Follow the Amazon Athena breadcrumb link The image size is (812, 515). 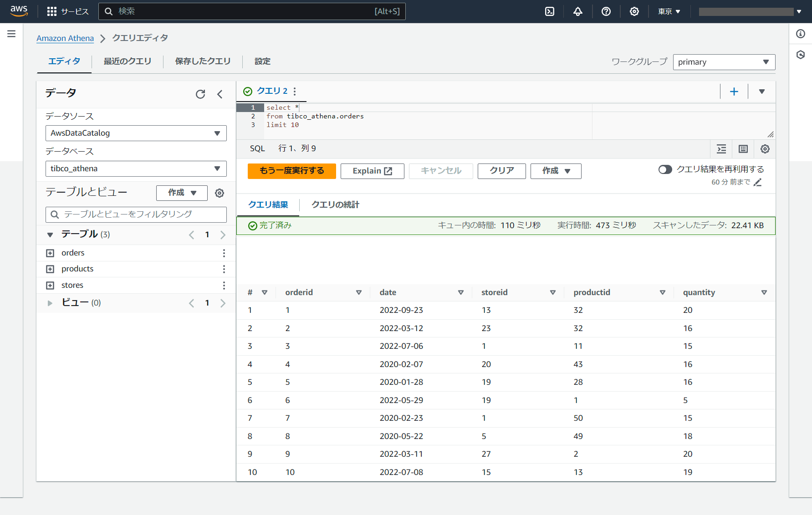click(x=65, y=38)
